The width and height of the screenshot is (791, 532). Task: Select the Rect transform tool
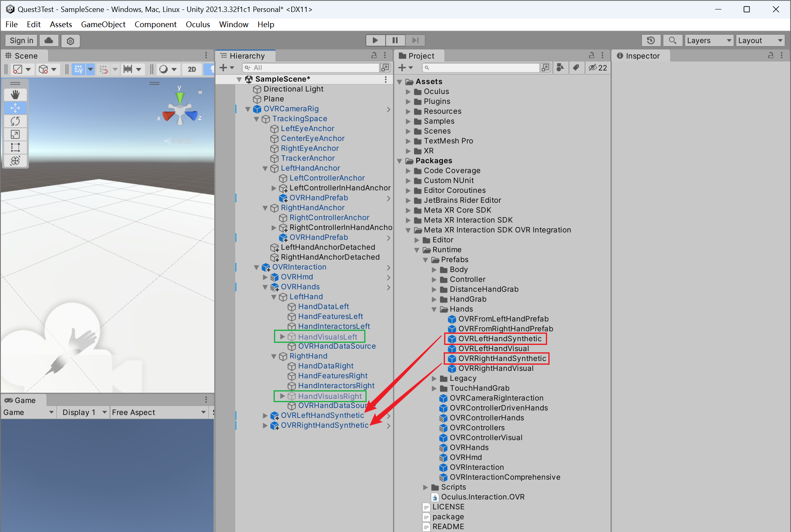click(x=15, y=148)
